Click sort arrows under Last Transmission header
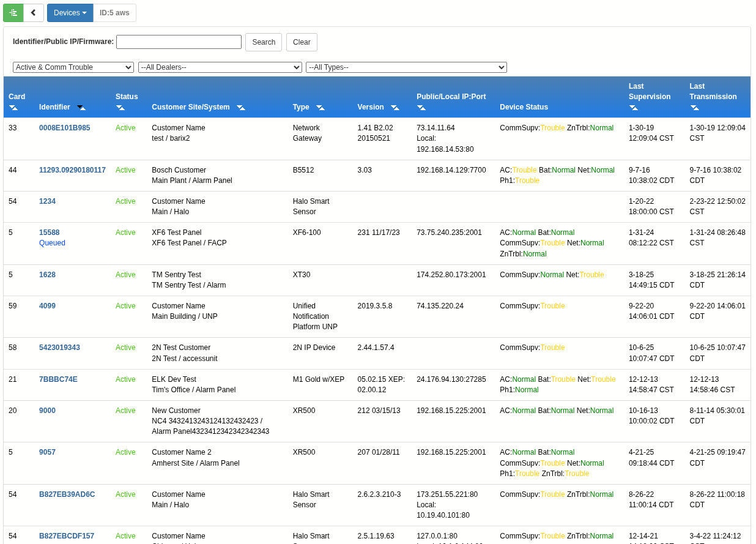This screenshot has width=756, height=544. point(694,108)
